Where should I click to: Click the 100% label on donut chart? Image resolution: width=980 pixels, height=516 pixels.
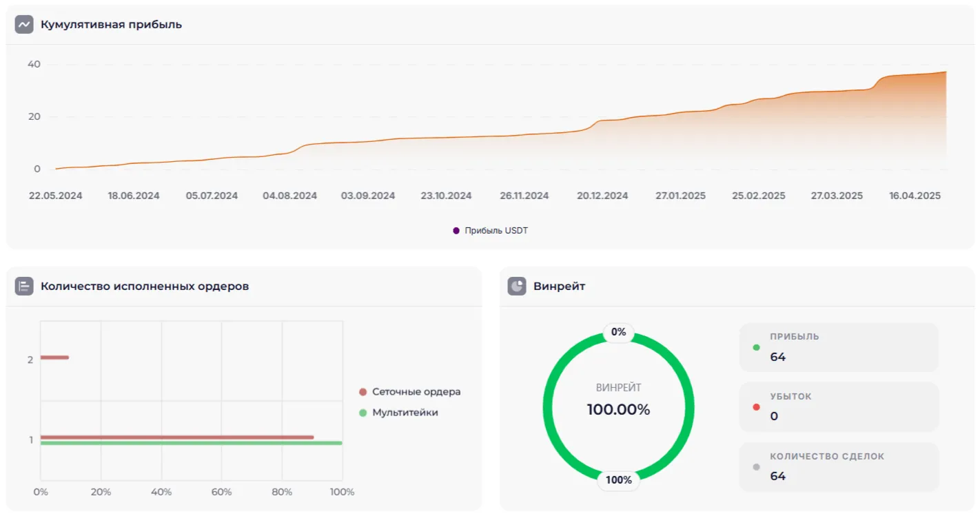point(618,479)
